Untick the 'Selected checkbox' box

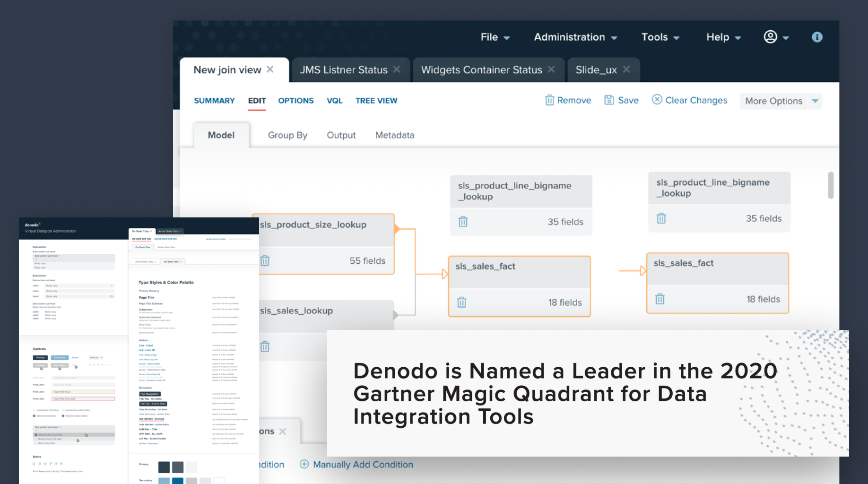tap(35, 416)
